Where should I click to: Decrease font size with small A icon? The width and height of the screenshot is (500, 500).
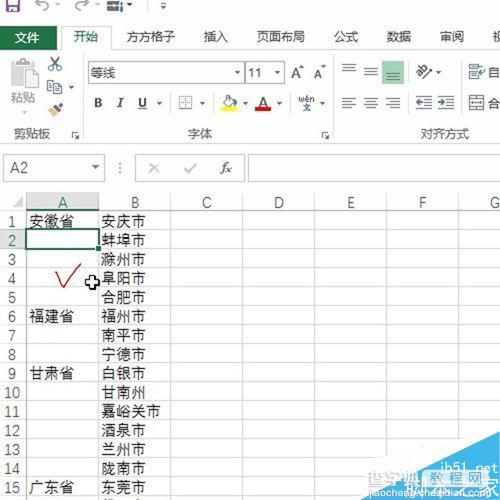click(319, 72)
